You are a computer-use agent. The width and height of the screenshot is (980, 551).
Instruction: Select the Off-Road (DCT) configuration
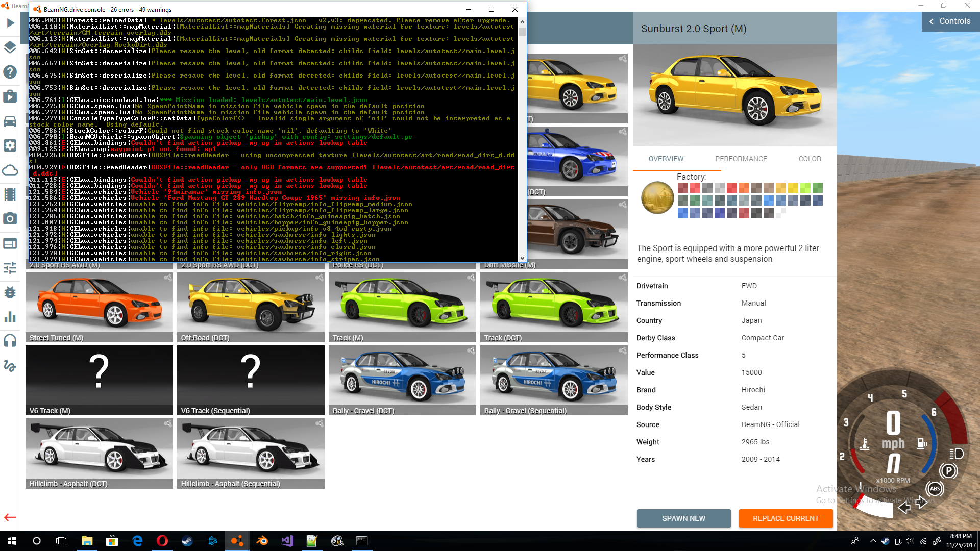(251, 307)
